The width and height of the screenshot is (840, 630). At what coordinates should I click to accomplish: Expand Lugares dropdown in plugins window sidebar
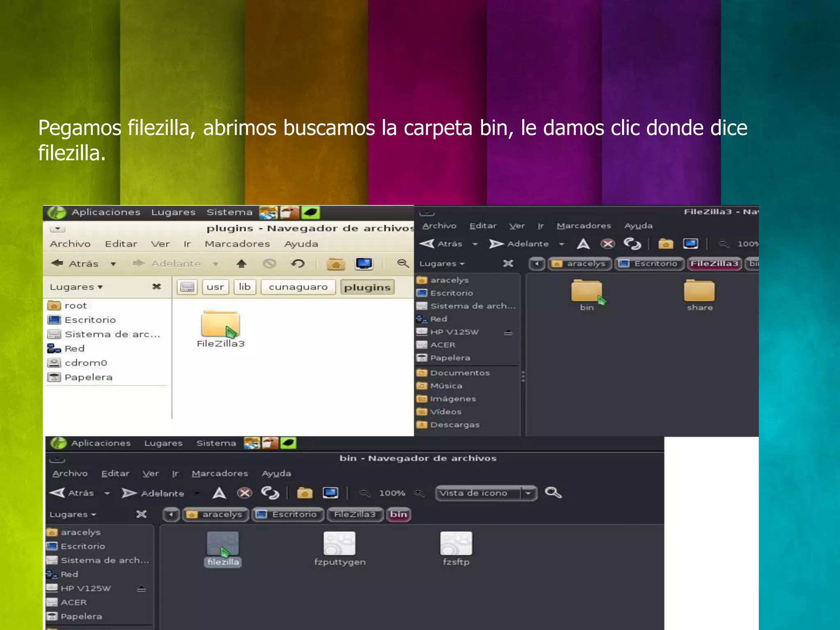(x=76, y=287)
